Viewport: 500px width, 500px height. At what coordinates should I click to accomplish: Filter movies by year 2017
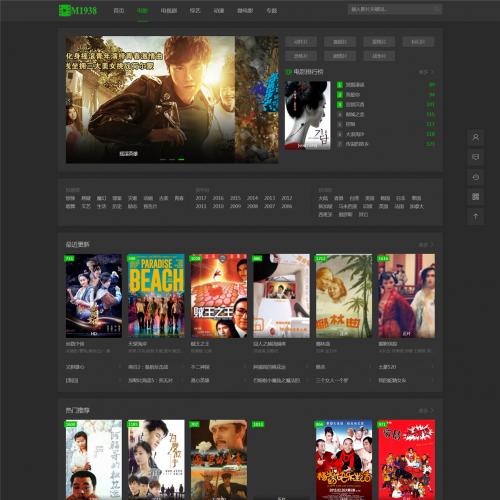(x=201, y=198)
